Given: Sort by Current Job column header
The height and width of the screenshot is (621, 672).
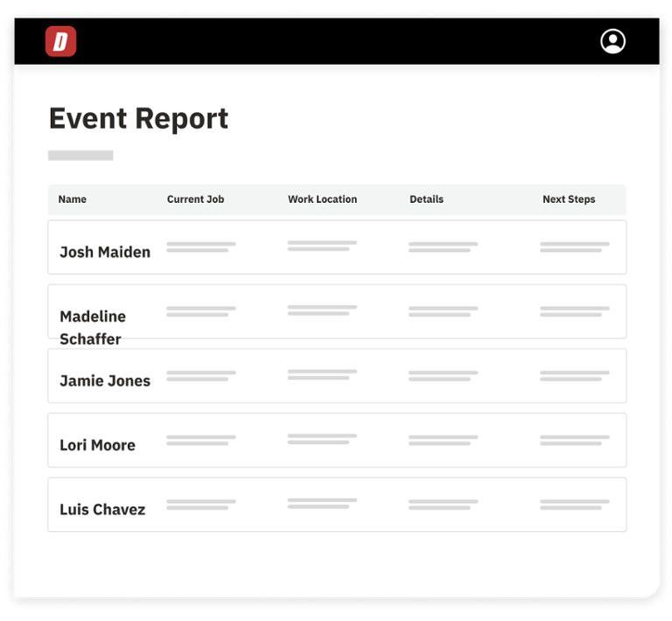Looking at the screenshot, I should pos(195,199).
